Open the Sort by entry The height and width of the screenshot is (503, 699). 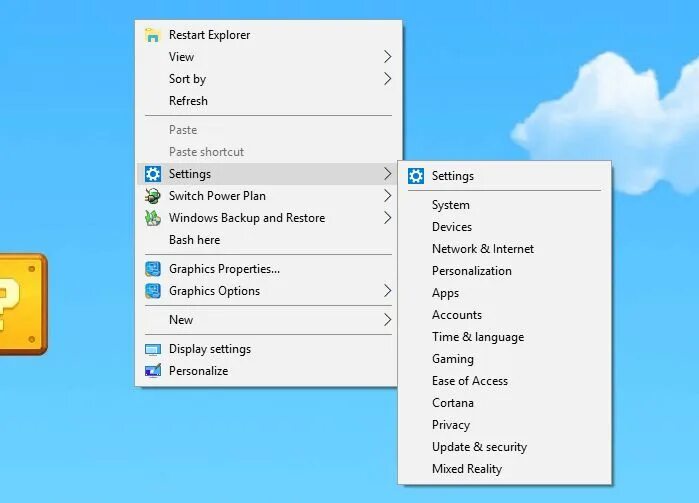coord(267,79)
